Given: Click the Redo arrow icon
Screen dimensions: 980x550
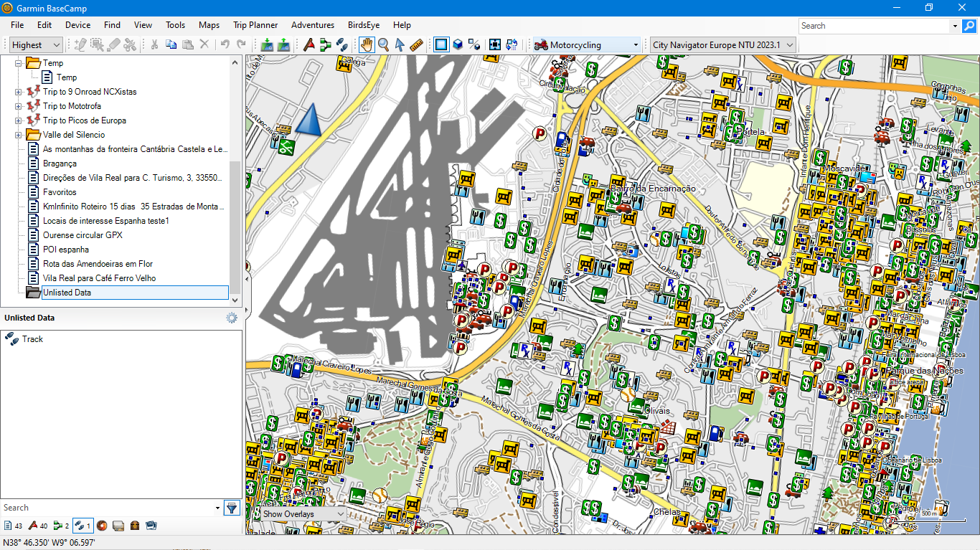Looking at the screenshot, I should (x=241, y=44).
